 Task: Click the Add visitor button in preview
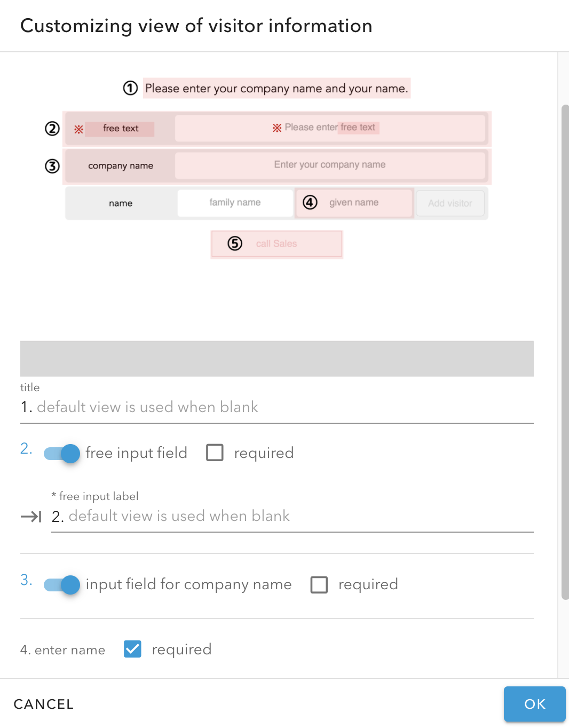coord(450,203)
